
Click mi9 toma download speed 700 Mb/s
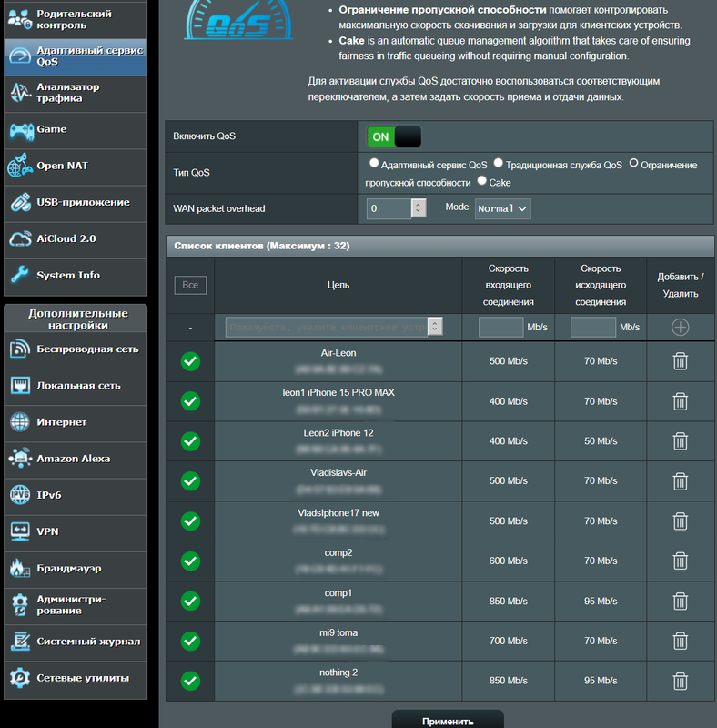click(509, 641)
